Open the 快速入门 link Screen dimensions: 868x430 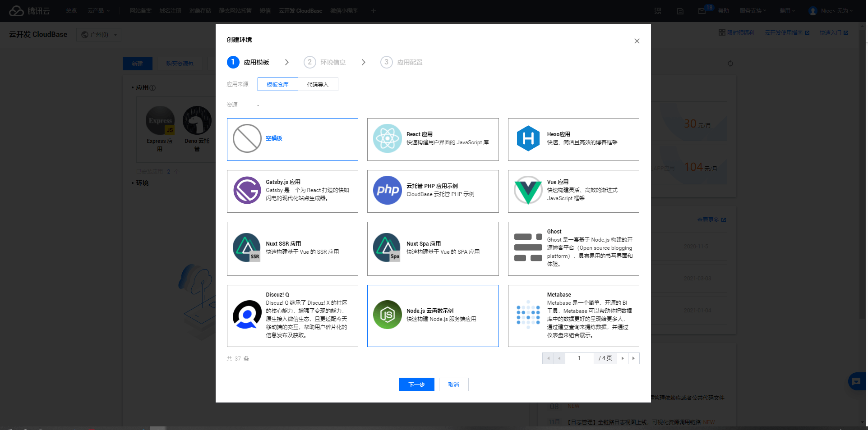pyautogui.click(x=834, y=33)
